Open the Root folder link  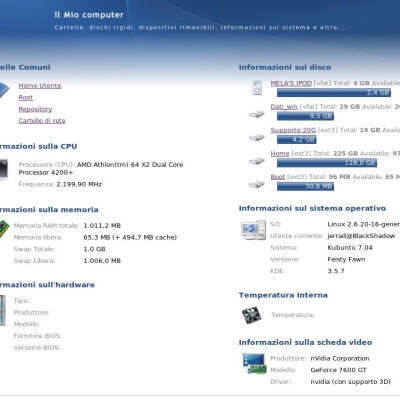pos(26,97)
